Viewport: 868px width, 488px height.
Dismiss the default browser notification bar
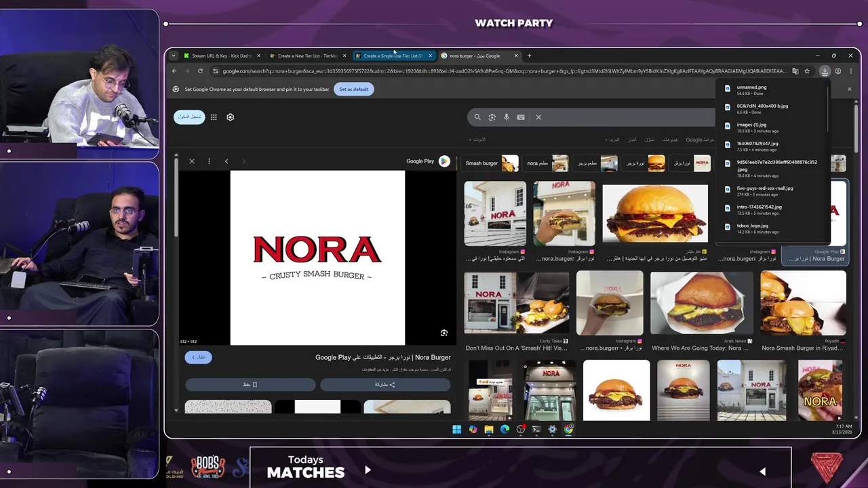click(849, 89)
